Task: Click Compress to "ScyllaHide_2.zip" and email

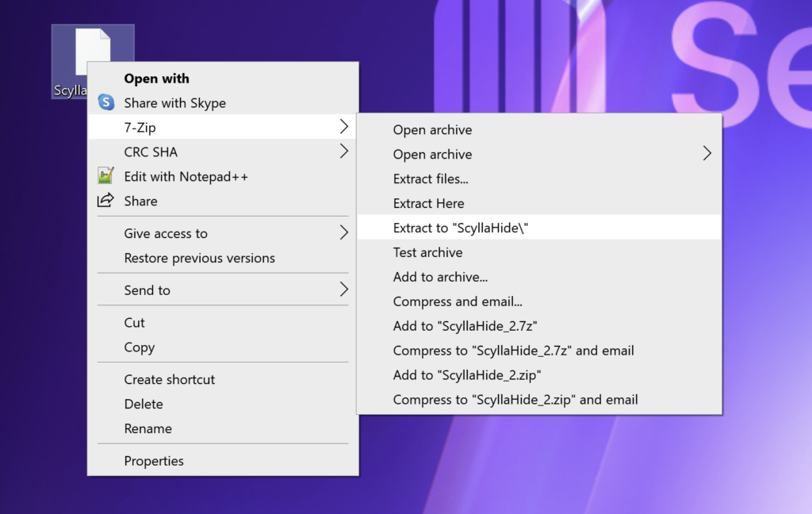Action: [515, 400]
